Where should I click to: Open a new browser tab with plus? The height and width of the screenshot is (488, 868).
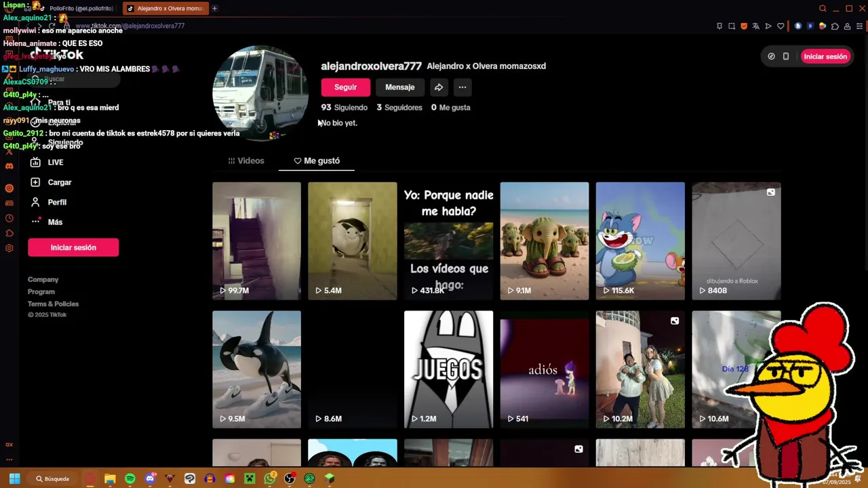[214, 9]
